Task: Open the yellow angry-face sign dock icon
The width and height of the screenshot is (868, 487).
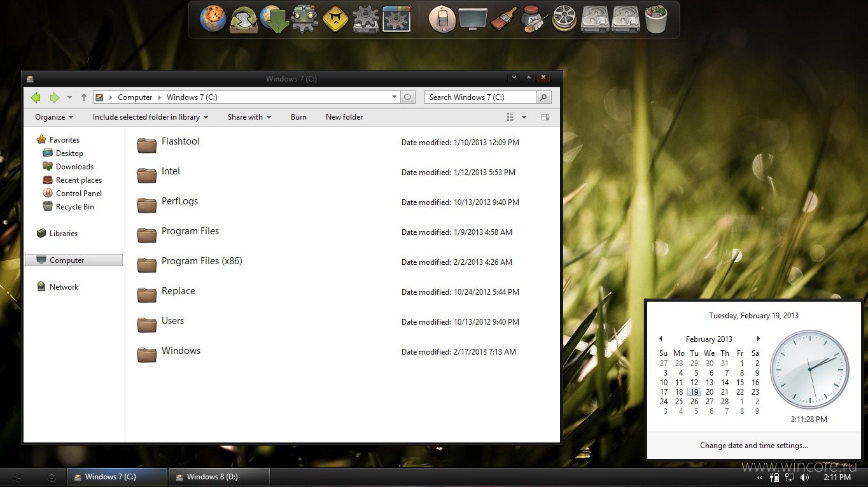Action: coord(335,18)
